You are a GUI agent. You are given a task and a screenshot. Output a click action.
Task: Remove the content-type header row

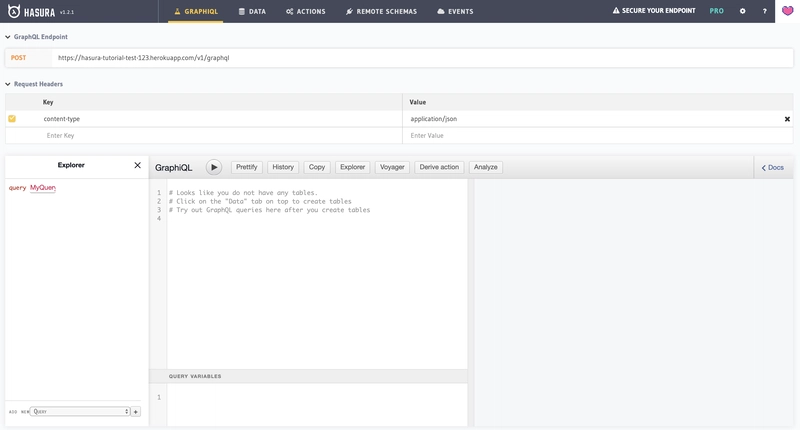pos(787,119)
